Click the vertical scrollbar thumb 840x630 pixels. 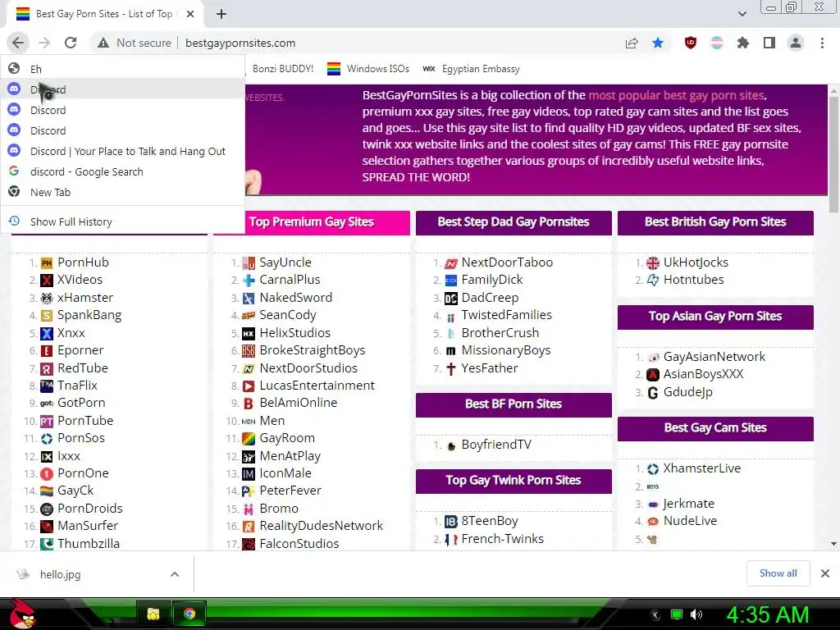[833, 155]
